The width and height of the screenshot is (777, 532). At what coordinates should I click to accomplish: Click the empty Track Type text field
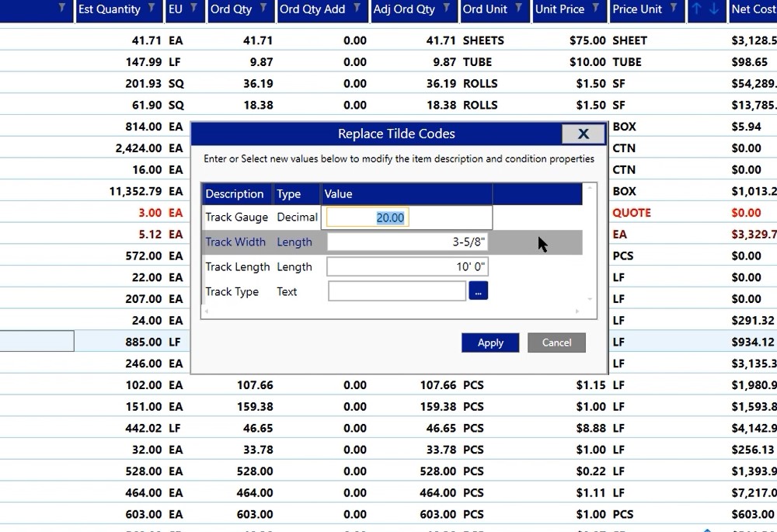(397, 290)
